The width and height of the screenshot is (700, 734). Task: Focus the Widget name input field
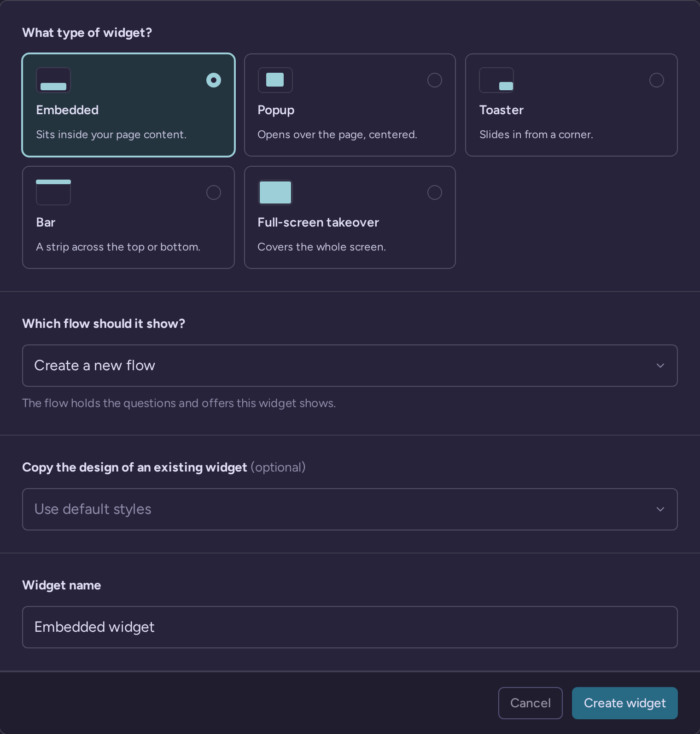[x=350, y=627]
